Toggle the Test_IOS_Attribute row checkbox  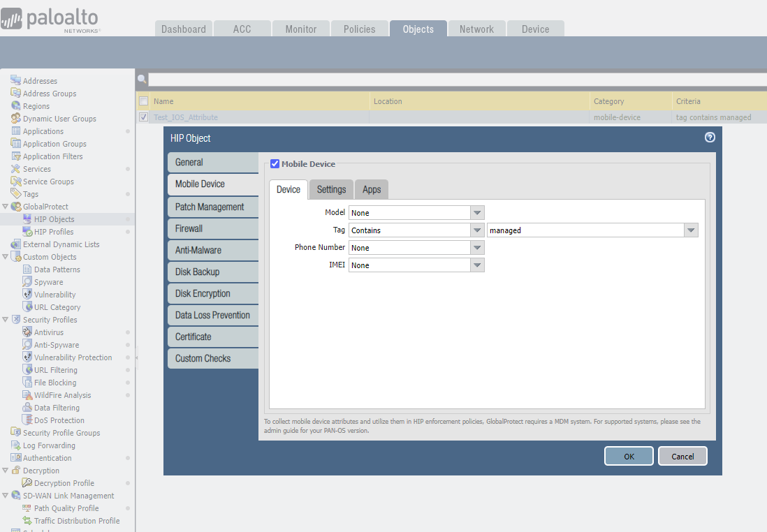pyautogui.click(x=143, y=117)
